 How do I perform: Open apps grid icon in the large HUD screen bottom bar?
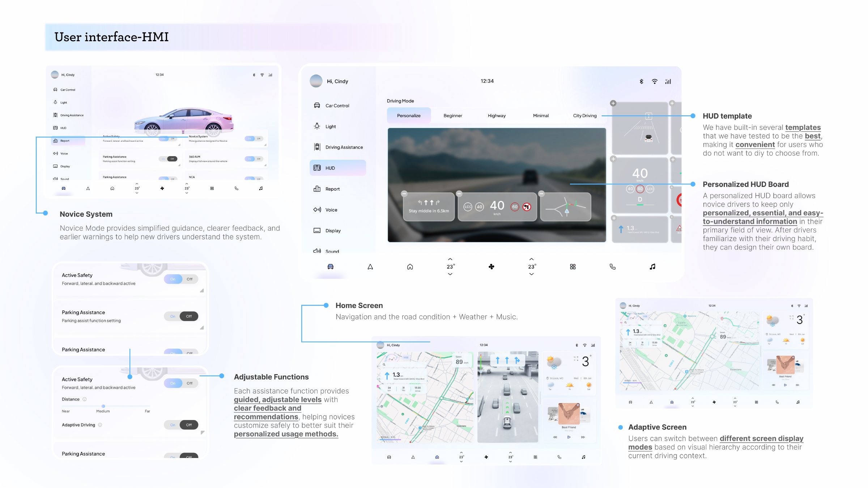pos(573,267)
